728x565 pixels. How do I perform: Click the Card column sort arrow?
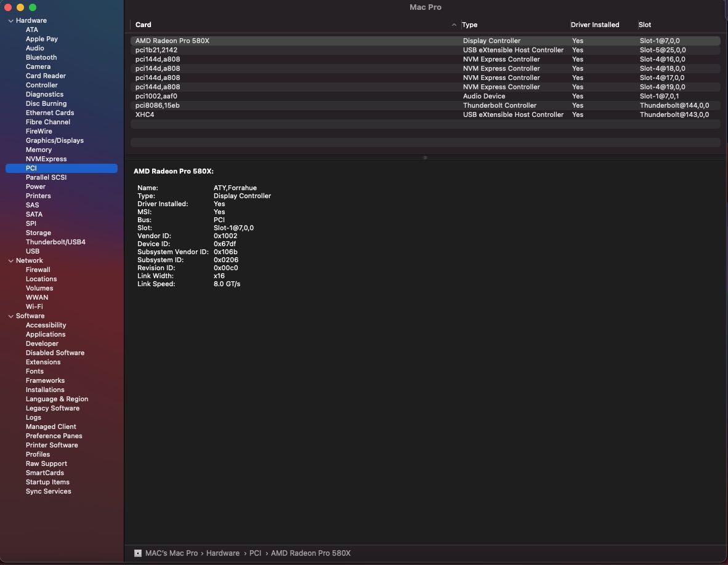pos(453,25)
